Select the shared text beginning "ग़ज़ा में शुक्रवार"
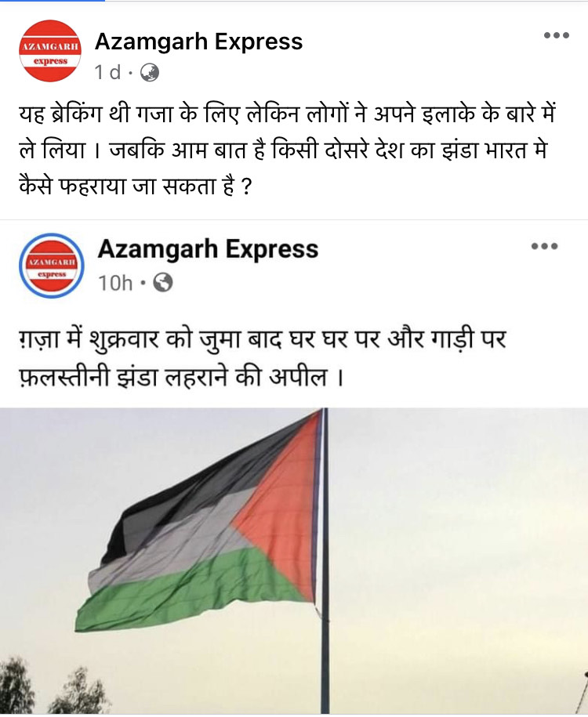Viewport: 588px width, 717px height. 262,358
